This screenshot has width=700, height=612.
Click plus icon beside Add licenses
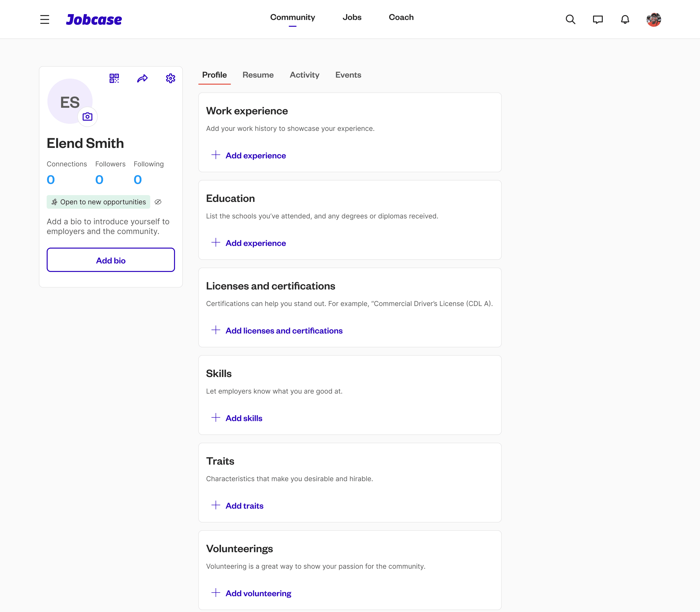pyautogui.click(x=216, y=330)
